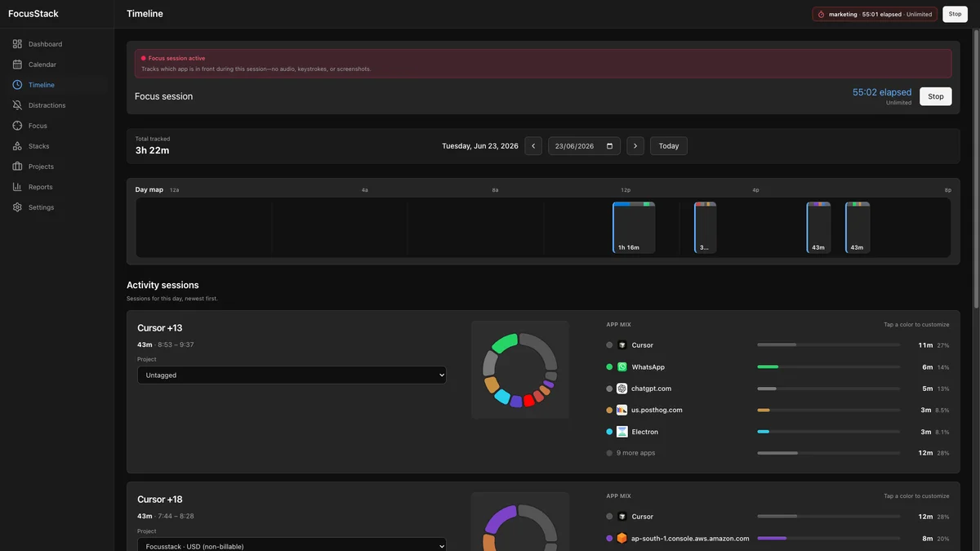Click the Distractions muted-bell icon
This screenshot has height=551, width=980.
pos(17,105)
